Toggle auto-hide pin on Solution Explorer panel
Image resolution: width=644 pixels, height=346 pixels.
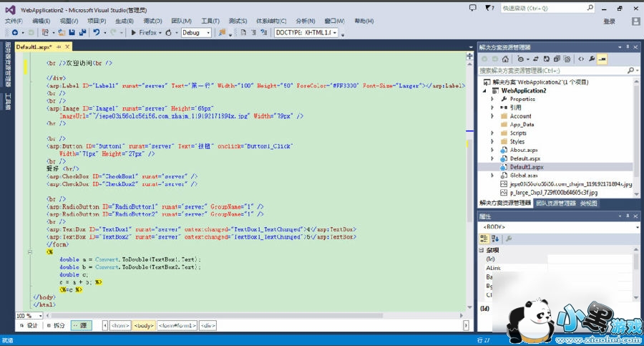628,47
